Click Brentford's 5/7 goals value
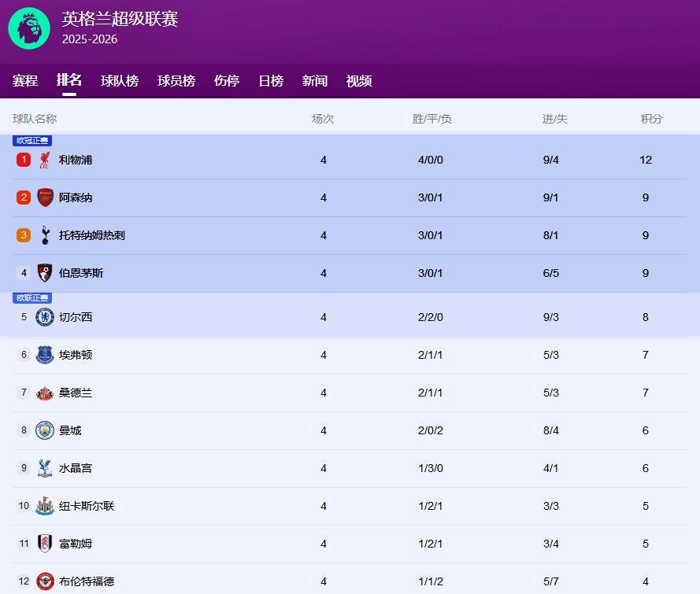The height and width of the screenshot is (594, 700). [x=551, y=581]
